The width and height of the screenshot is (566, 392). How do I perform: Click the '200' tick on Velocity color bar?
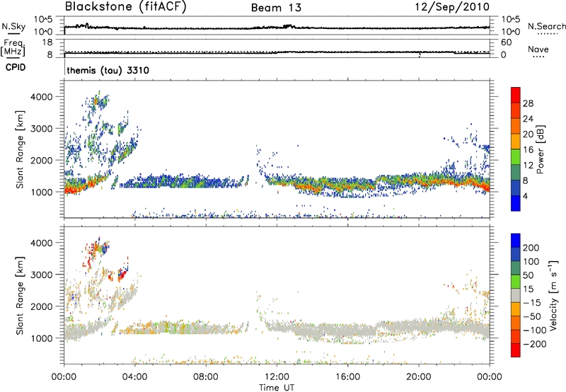[531, 248]
